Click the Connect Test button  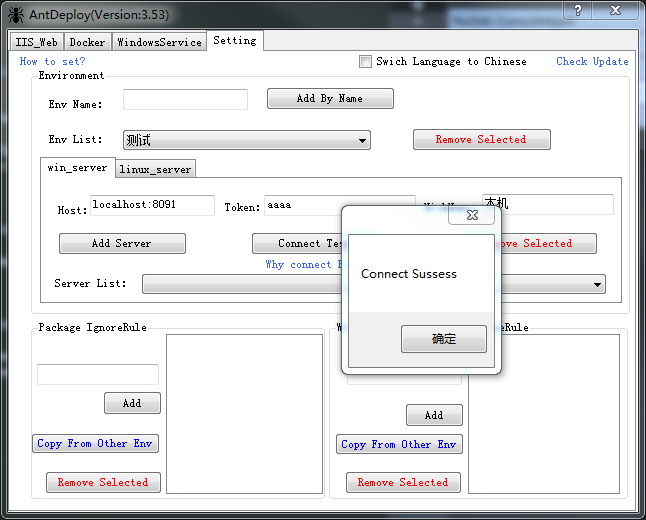pos(297,244)
